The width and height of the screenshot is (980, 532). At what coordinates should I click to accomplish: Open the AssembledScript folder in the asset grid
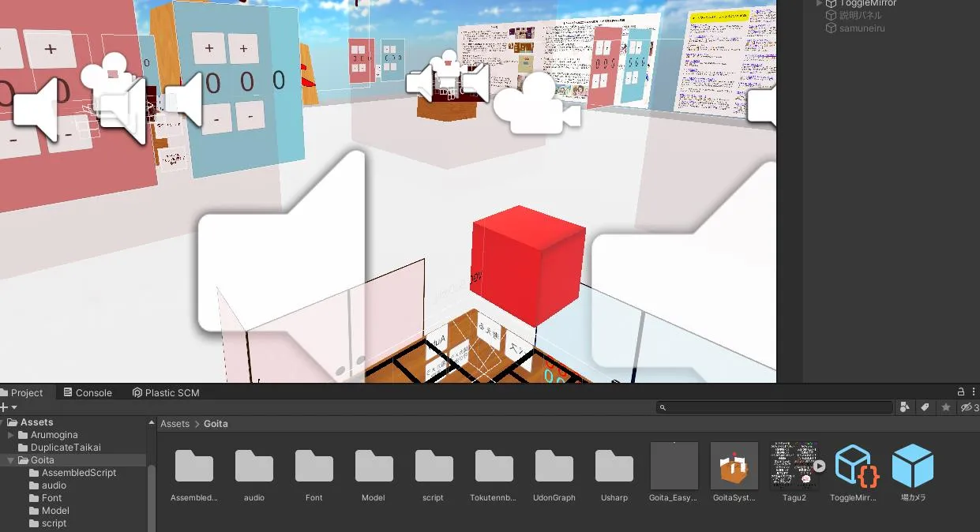pos(194,466)
